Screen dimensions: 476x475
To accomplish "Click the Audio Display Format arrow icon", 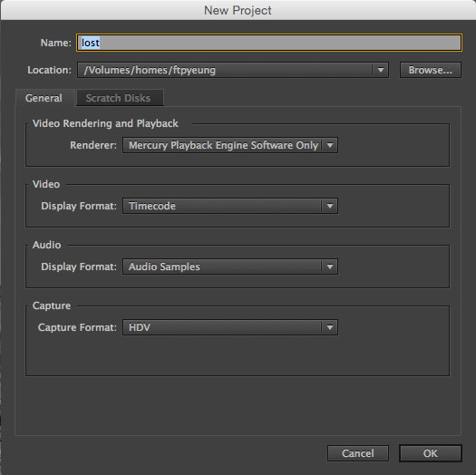I will [330, 267].
